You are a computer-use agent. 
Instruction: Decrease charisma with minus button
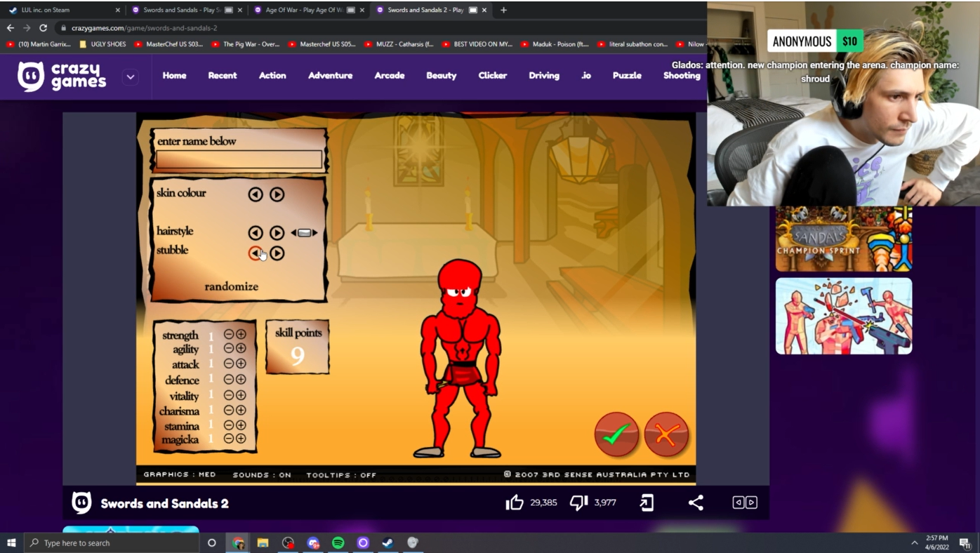click(229, 410)
